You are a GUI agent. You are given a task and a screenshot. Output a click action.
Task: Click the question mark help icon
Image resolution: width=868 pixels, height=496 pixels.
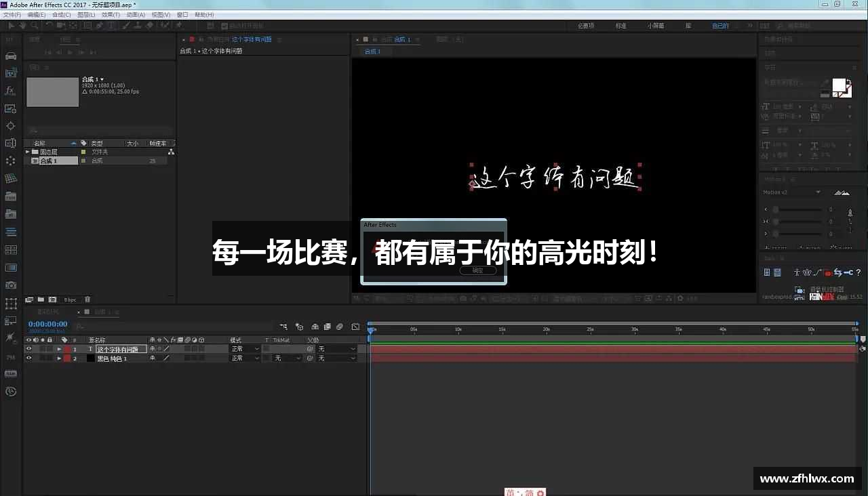click(x=859, y=272)
